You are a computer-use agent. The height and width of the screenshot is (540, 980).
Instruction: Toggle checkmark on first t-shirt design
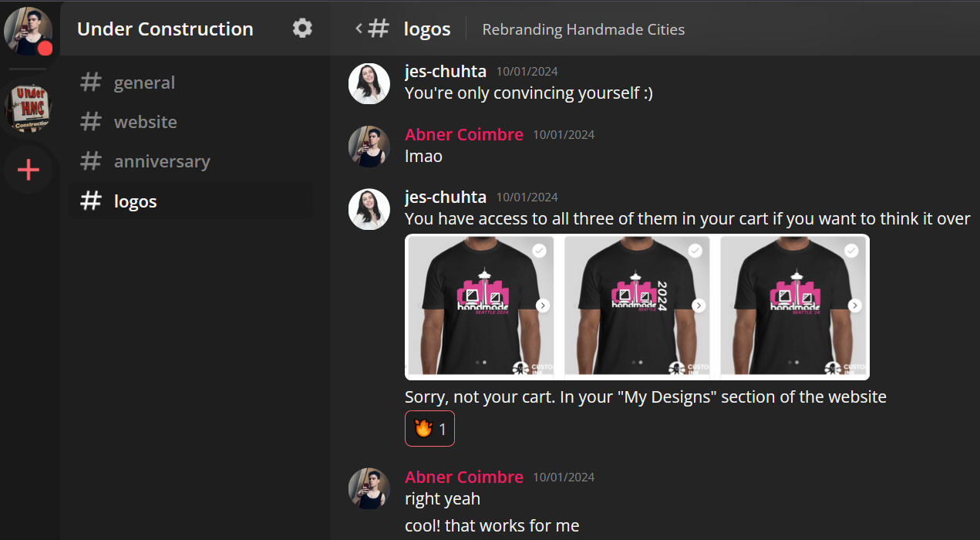tap(539, 251)
